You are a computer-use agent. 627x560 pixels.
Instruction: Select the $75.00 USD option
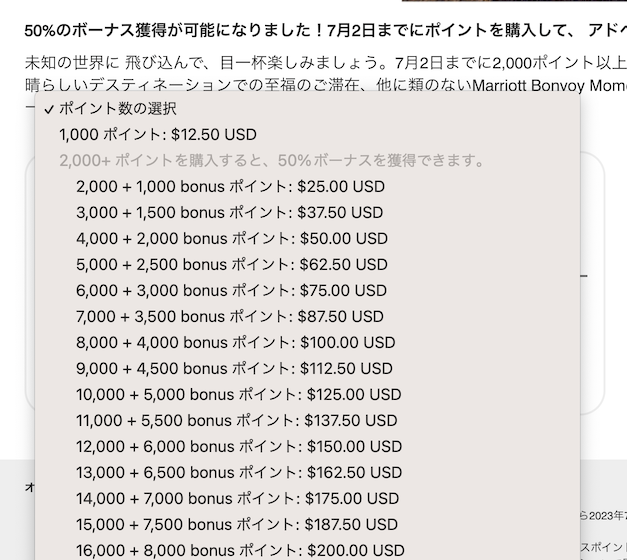(307, 291)
